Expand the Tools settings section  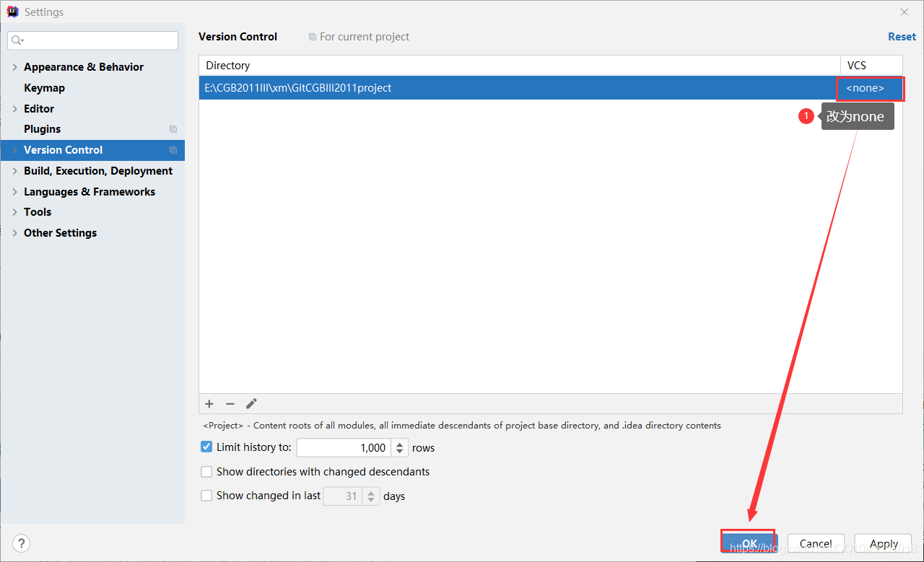coord(14,212)
